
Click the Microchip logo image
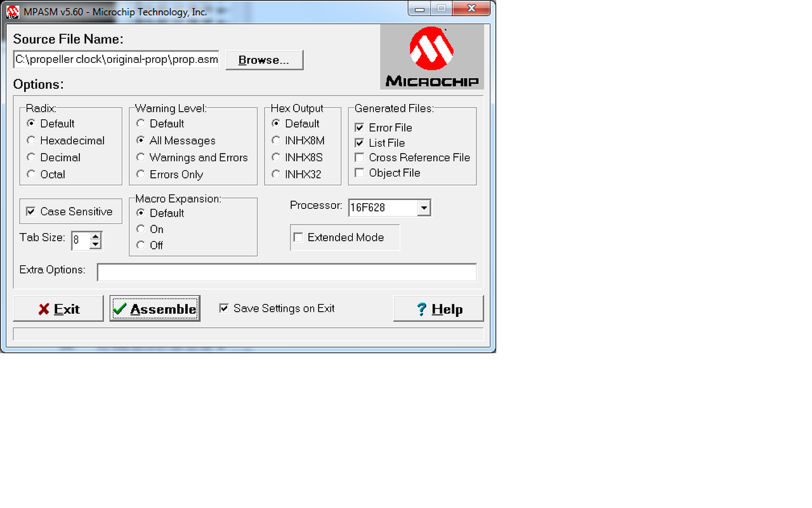[x=432, y=57]
